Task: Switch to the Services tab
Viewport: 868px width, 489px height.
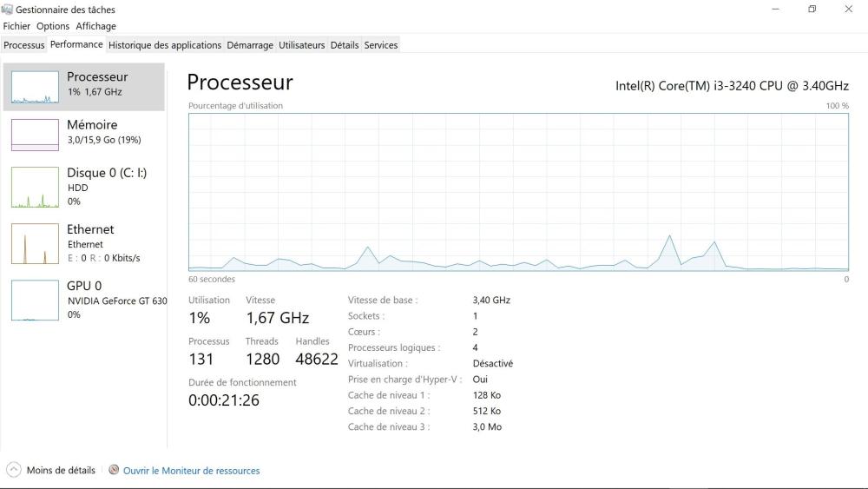Action: pos(381,45)
